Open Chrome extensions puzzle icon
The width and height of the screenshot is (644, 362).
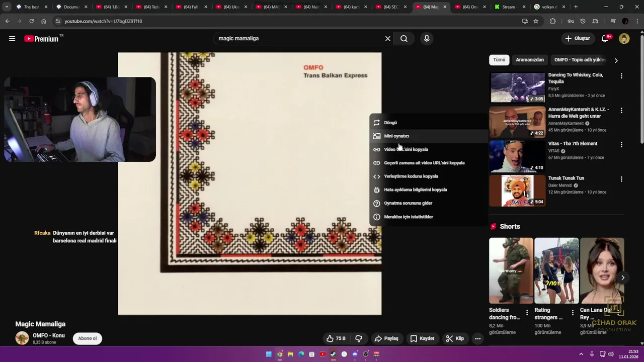pyautogui.click(x=553, y=21)
